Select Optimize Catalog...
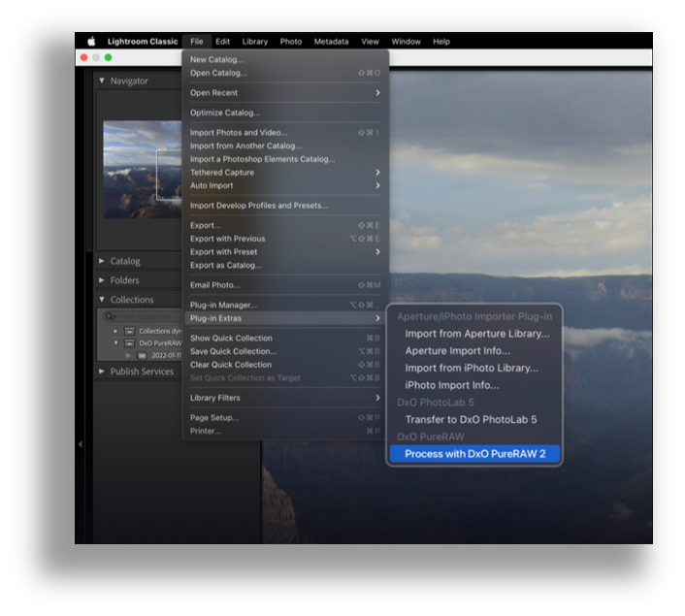Viewport: 685px width, 616px height. (285, 113)
